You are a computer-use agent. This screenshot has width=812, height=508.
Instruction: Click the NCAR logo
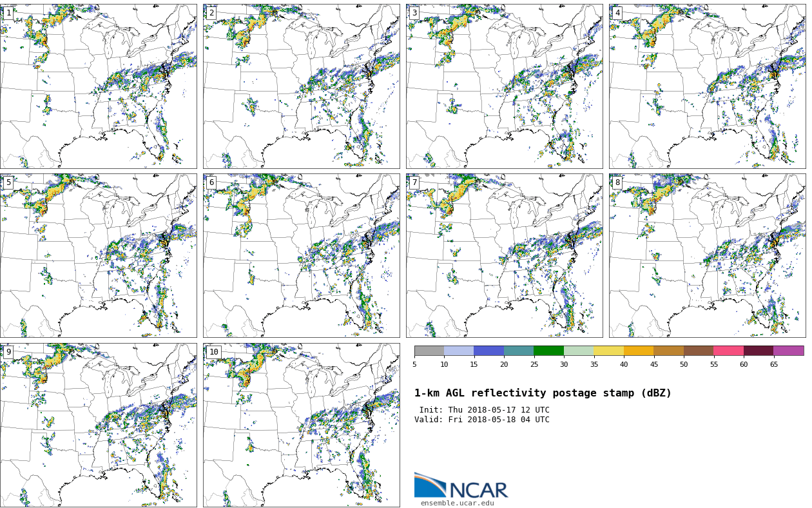[461, 485]
